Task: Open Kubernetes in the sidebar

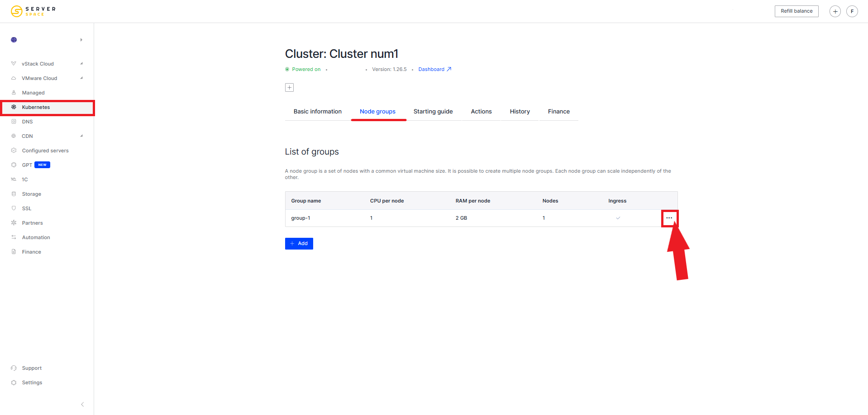Action: tap(47, 108)
